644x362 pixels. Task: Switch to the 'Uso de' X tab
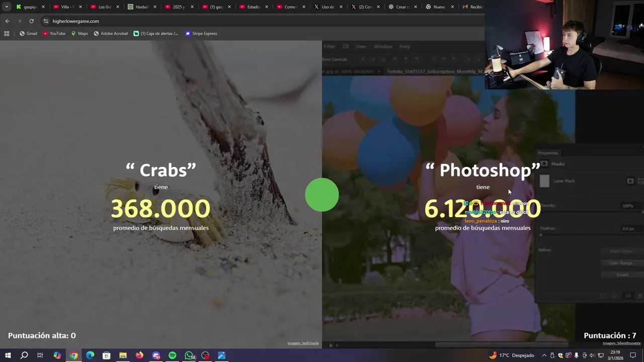click(328, 7)
